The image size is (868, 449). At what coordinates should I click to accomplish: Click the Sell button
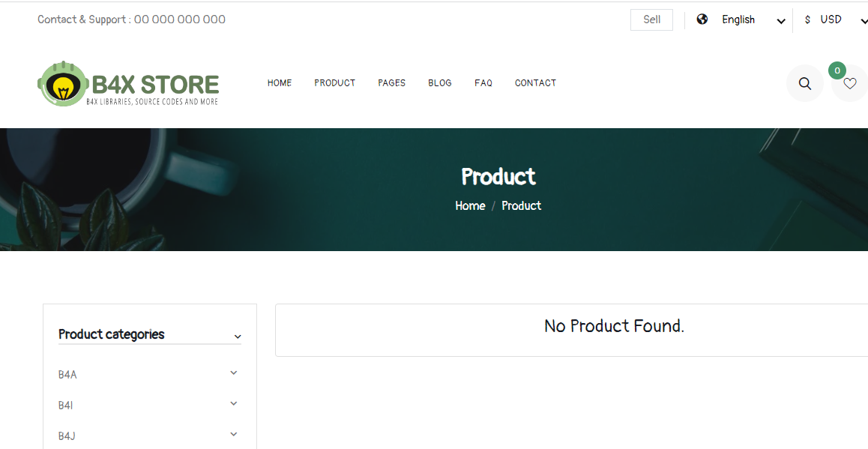point(651,19)
